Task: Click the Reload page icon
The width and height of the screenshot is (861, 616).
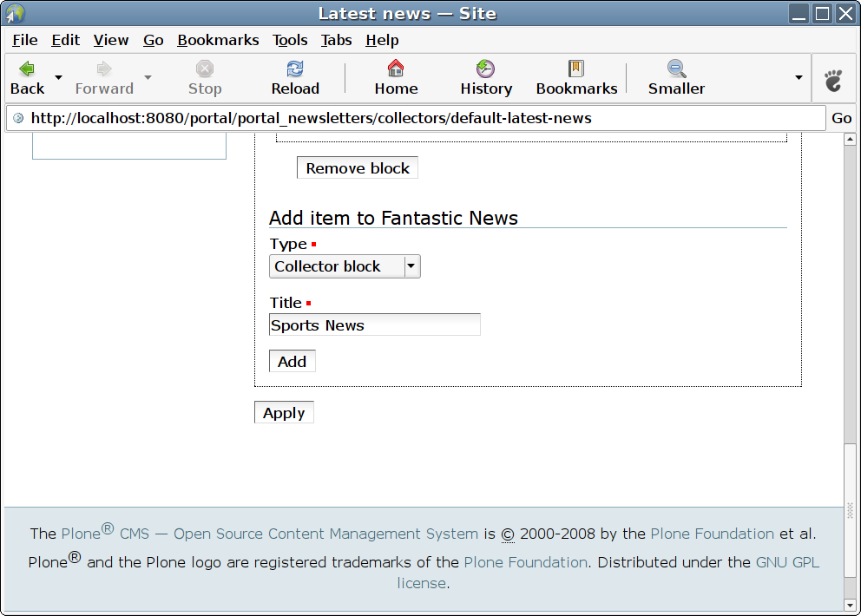Action: [295, 69]
